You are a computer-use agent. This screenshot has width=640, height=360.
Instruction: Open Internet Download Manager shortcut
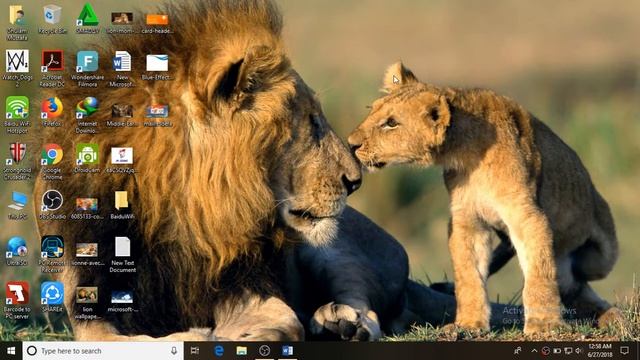(x=87, y=115)
